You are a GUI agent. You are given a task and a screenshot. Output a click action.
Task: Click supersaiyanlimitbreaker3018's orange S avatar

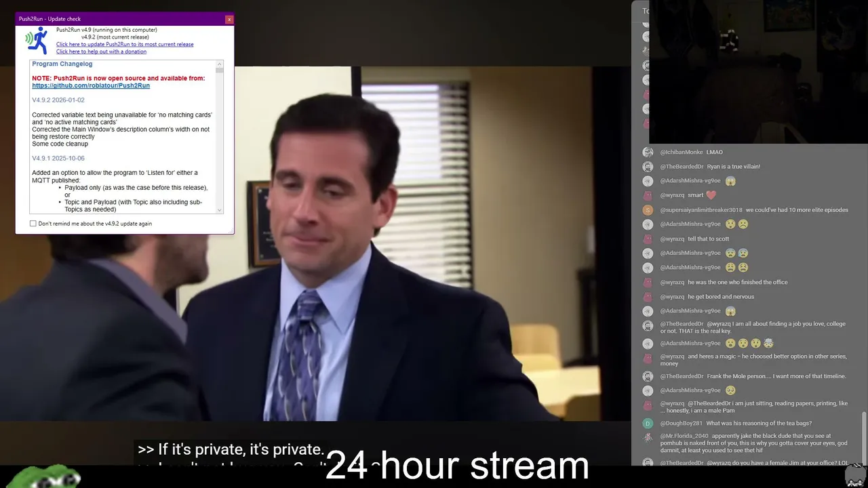648,210
